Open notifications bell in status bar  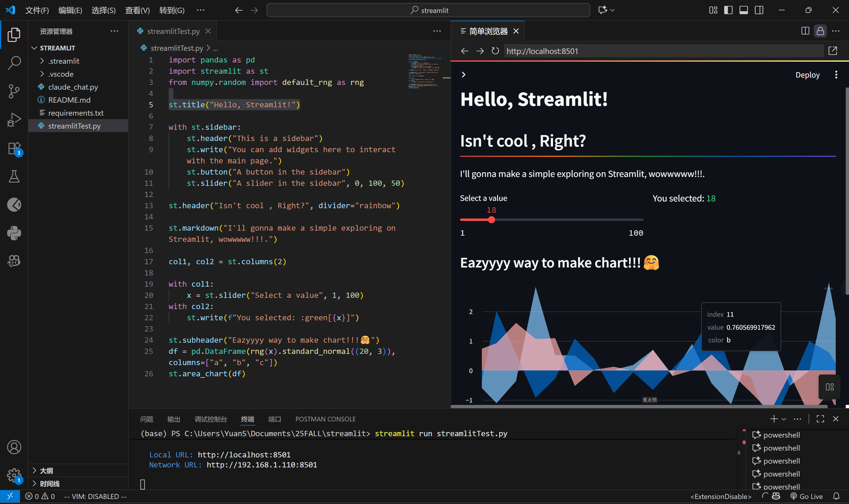click(x=836, y=496)
